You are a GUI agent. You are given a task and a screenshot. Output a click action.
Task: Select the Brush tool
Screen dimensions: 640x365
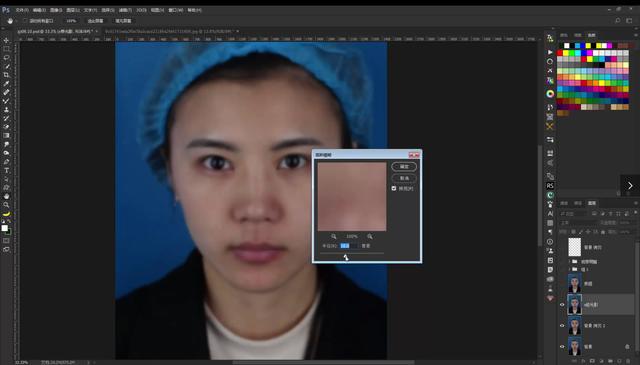tap(6, 101)
